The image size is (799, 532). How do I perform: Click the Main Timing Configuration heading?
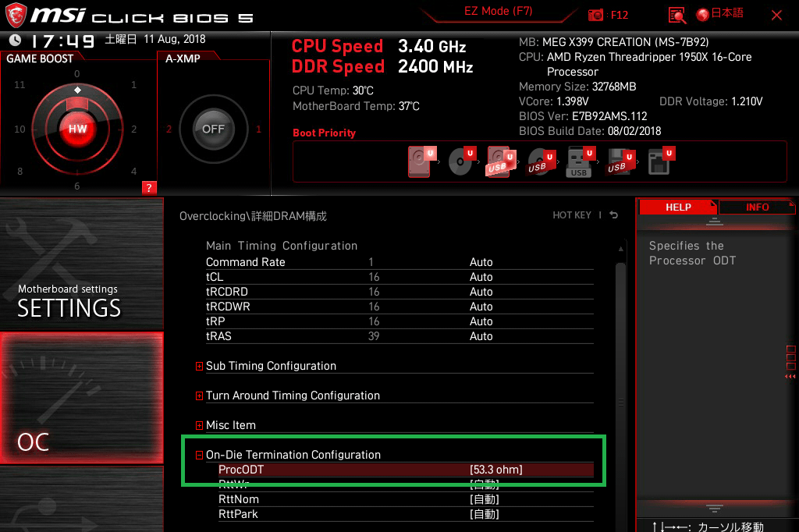click(281, 246)
